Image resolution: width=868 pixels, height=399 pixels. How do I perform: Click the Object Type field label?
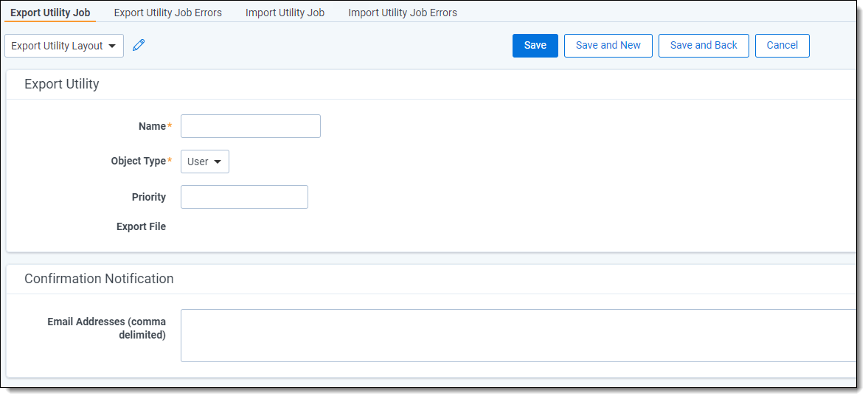138,161
